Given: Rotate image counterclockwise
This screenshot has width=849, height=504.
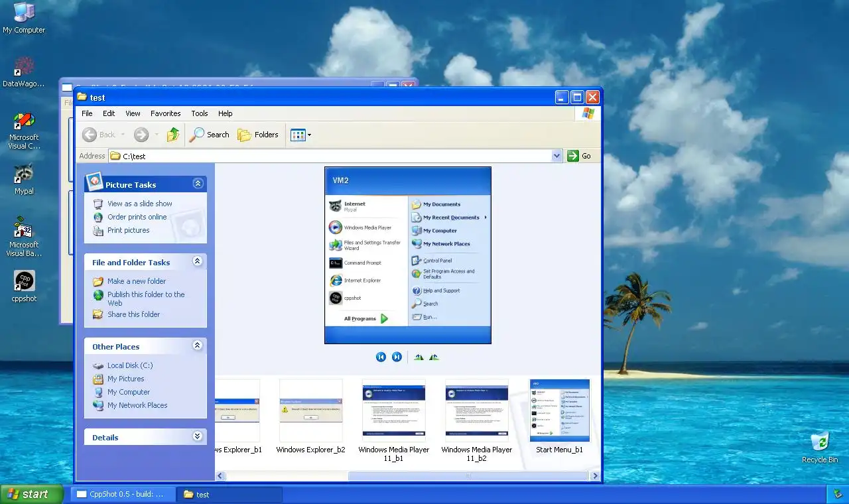Looking at the screenshot, I should click(434, 357).
